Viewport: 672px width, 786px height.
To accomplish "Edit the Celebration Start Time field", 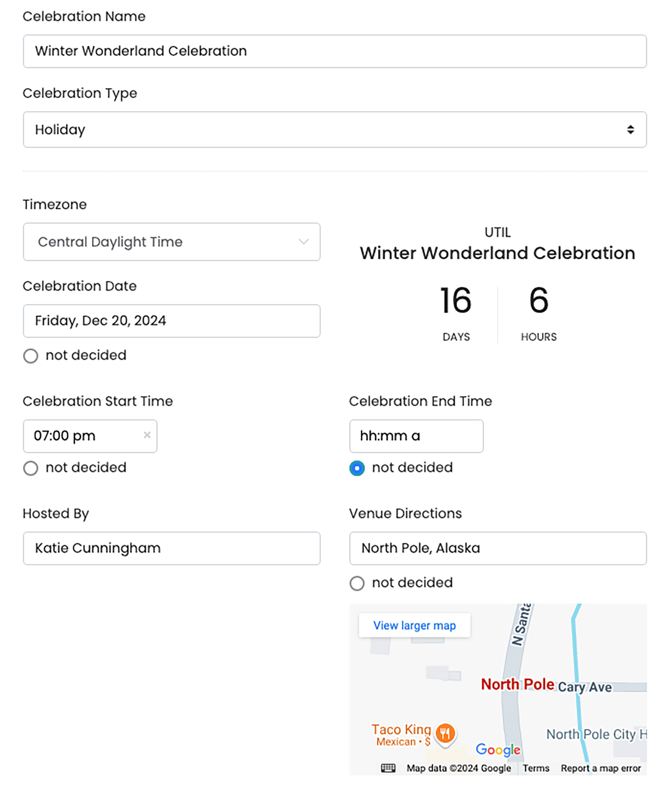I will point(90,436).
